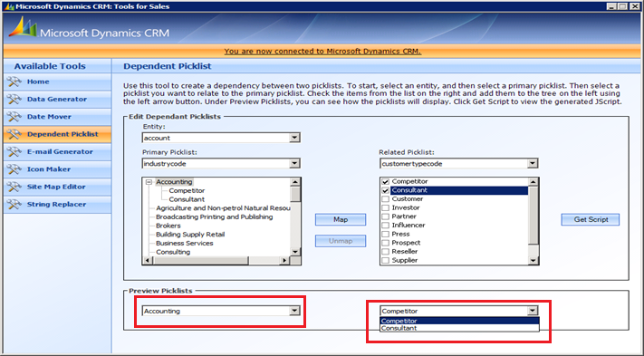Check the Customer checkbox

(x=385, y=199)
